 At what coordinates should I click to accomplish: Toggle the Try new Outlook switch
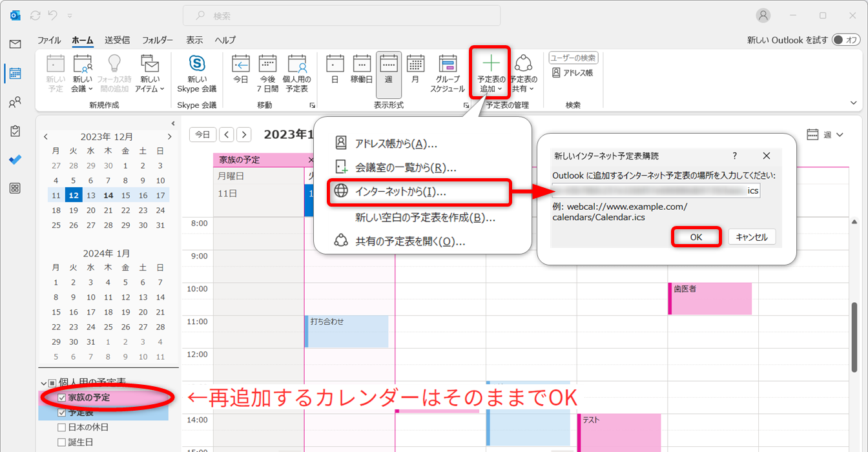coord(845,40)
